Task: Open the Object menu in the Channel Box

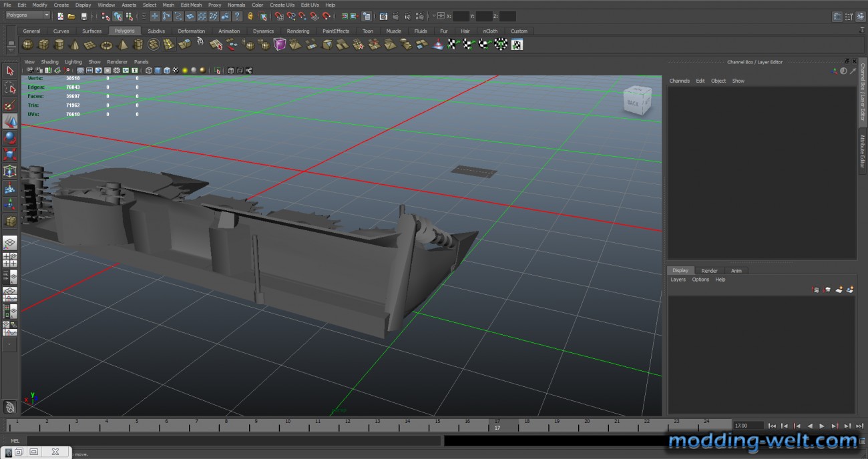Action: click(x=718, y=81)
